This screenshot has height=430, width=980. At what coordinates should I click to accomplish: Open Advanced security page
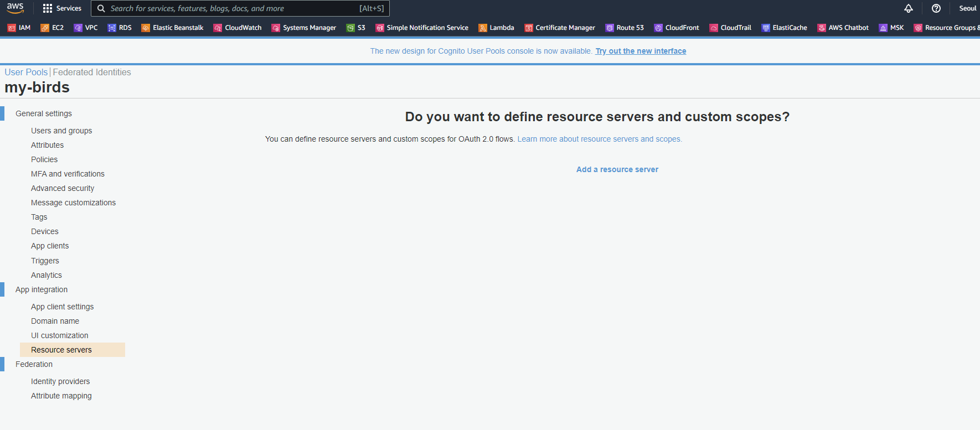pos(63,188)
